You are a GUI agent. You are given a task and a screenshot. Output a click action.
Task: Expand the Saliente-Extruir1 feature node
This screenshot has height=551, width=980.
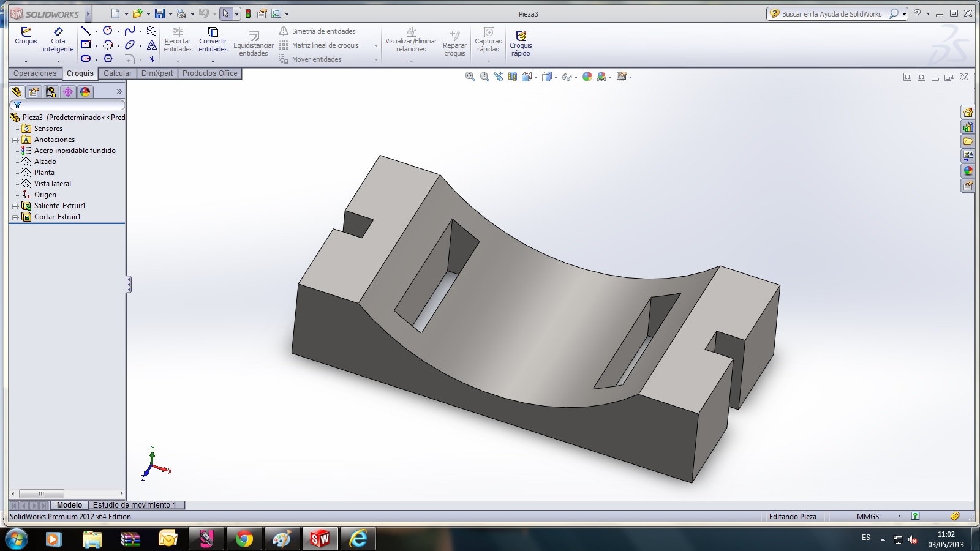pyautogui.click(x=15, y=206)
